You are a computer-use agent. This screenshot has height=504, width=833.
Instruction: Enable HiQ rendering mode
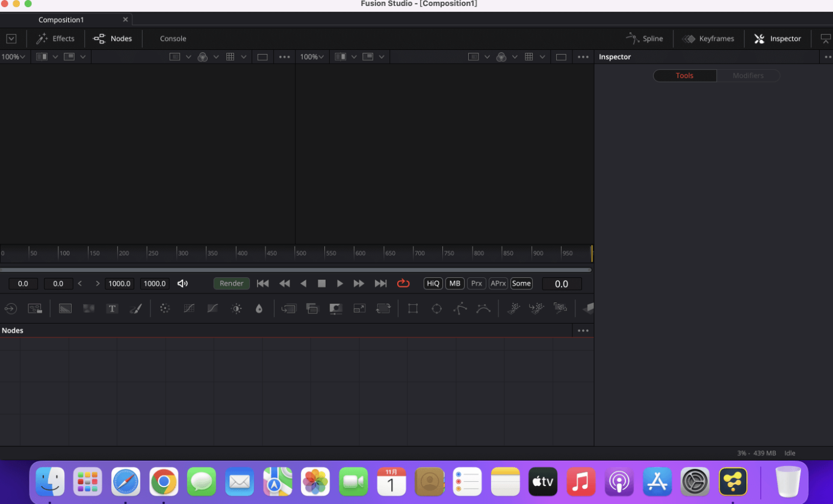[433, 283]
